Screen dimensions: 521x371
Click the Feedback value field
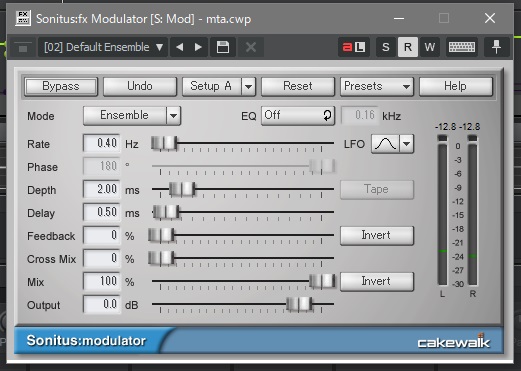(101, 235)
